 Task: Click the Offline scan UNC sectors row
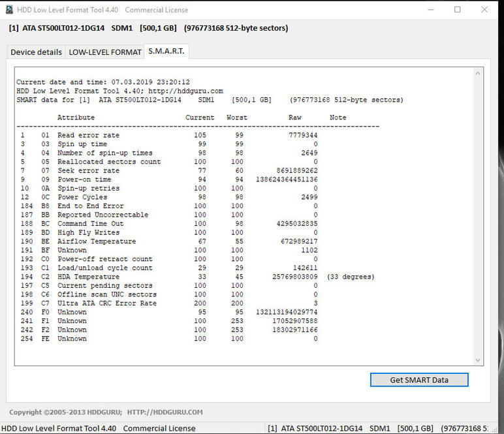point(169,294)
